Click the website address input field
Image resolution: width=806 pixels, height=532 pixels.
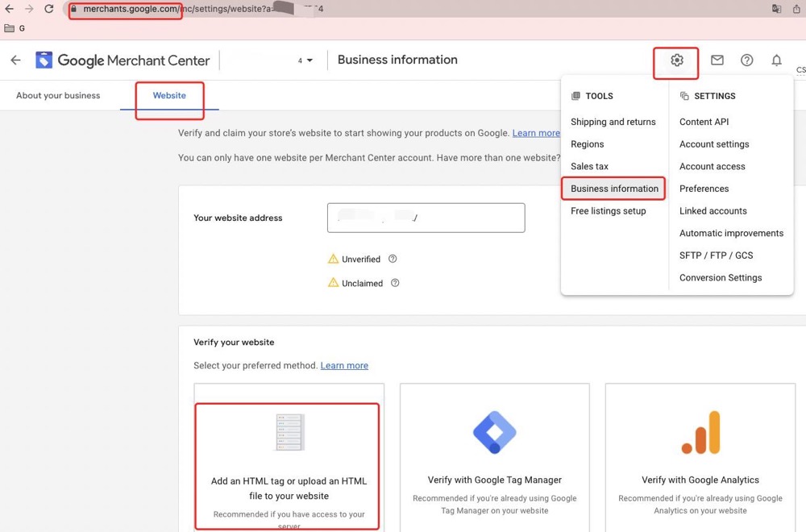coord(426,218)
